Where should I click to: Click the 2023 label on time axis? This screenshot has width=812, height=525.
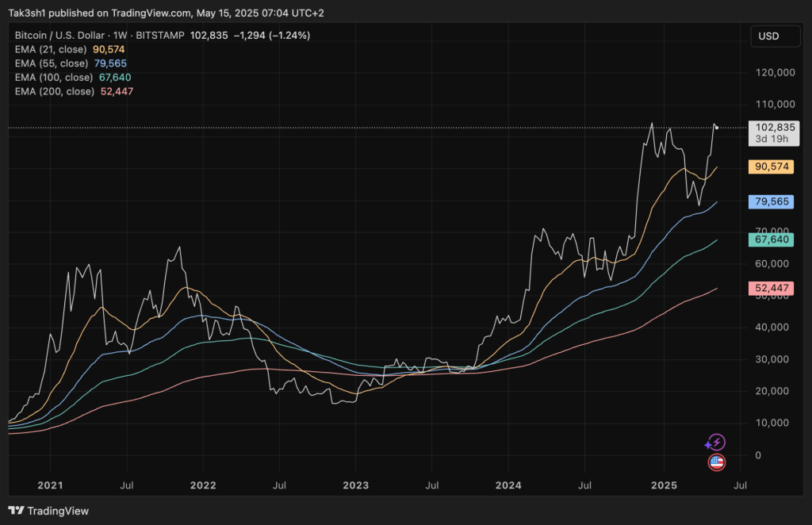tap(355, 483)
